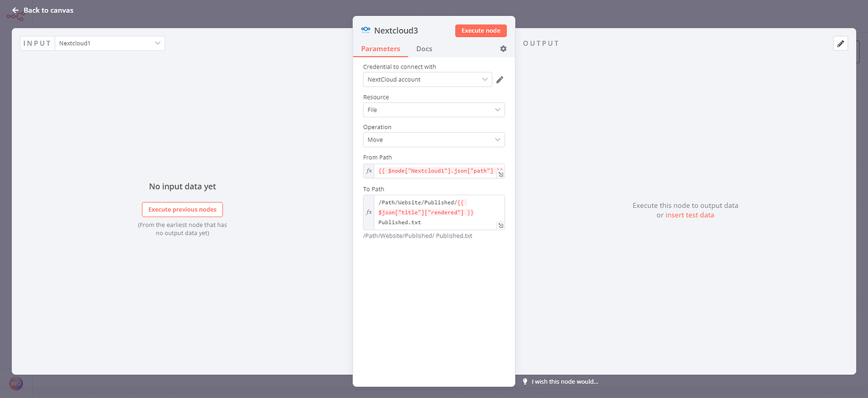This screenshot has height=398, width=868.
Task: Click the Nextcloud3 node logo icon
Action: tap(366, 30)
